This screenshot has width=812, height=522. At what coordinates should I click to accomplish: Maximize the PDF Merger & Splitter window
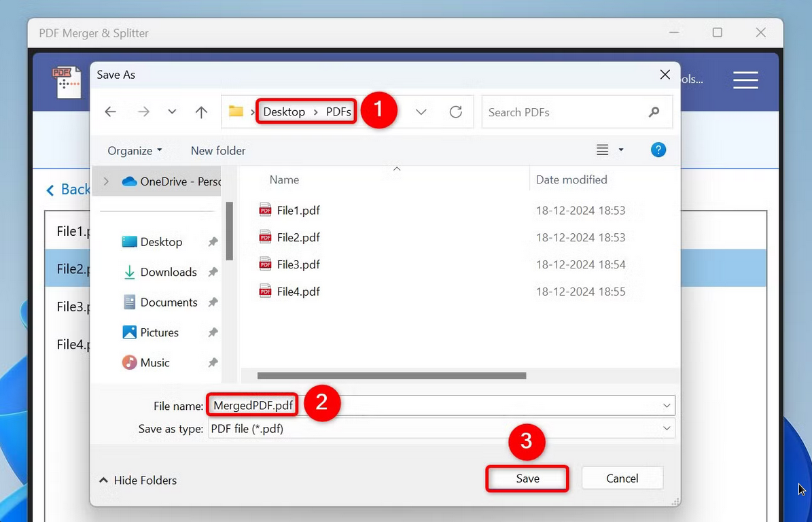[x=718, y=33]
